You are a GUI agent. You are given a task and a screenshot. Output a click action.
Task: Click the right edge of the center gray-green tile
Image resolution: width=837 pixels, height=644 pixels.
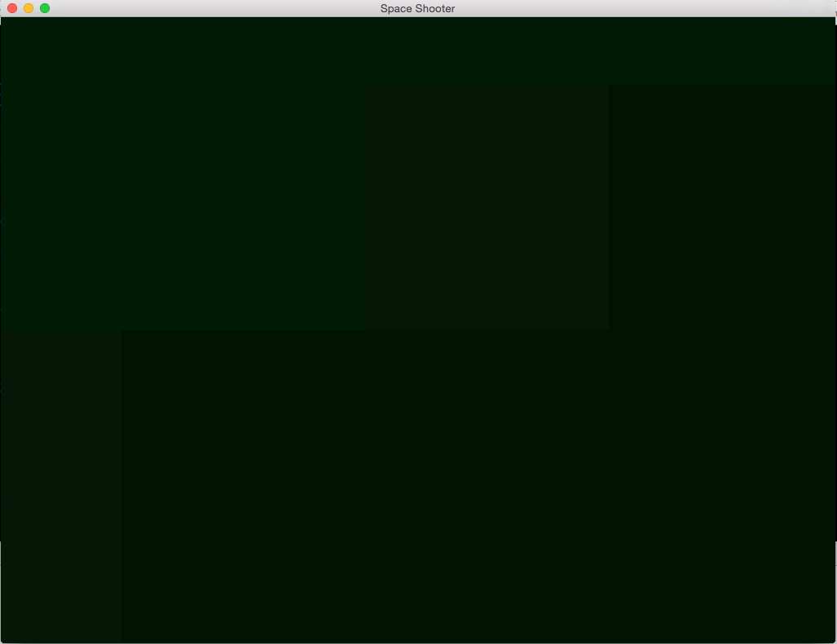click(x=609, y=207)
